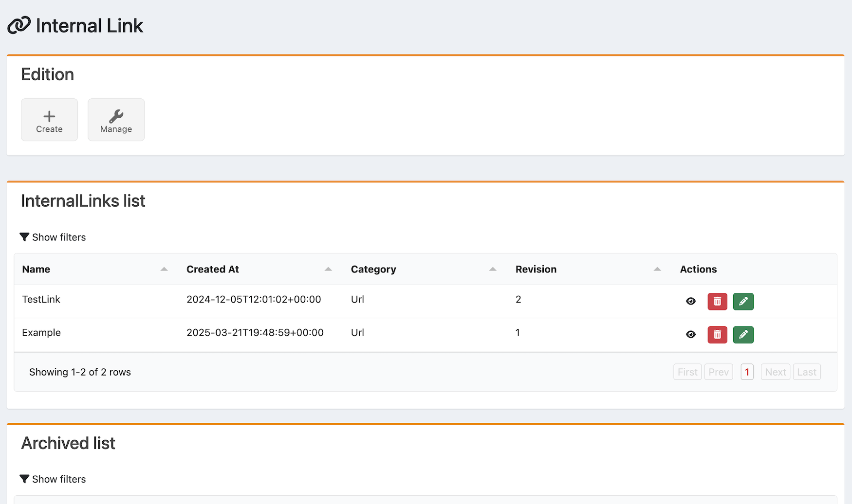
Task: Click date 2024-12-05T12:01:02+00:00 cell
Action: coord(254,299)
